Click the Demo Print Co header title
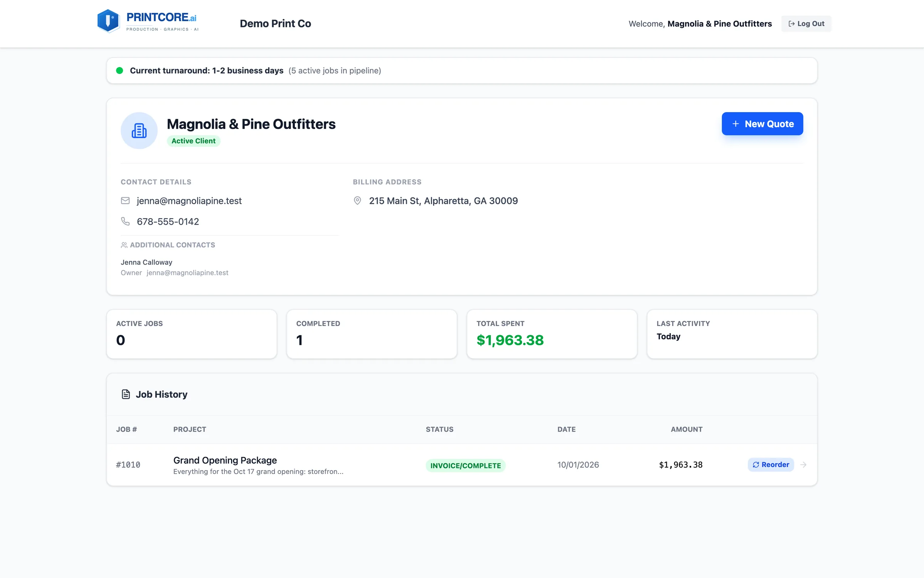Viewport: 924px width, 578px height. pos(275,24)
